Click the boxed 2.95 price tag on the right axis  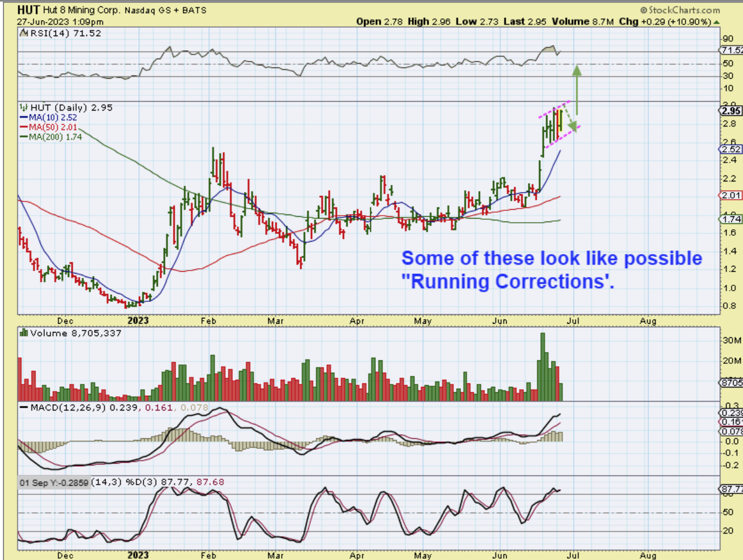pos(732,111)
